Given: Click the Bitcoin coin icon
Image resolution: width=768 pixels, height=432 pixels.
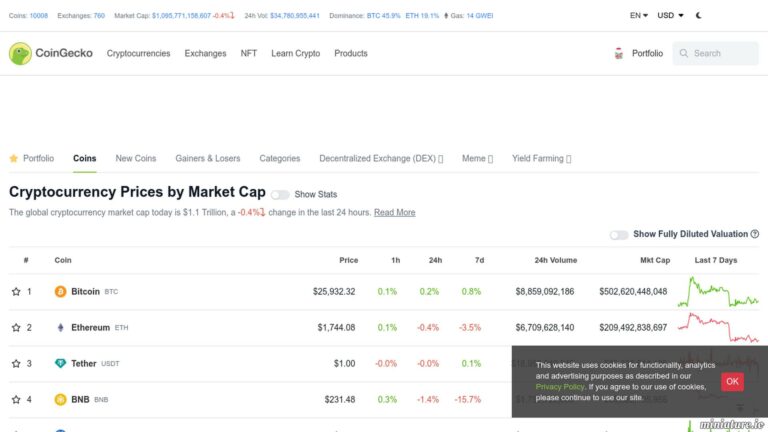Looking at the screenshot, I should coord(60,291).
